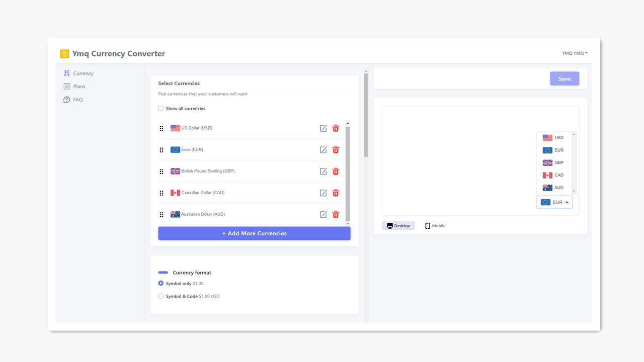Click the Australian Dollar (AUD) row label

[x=203, y=215]
